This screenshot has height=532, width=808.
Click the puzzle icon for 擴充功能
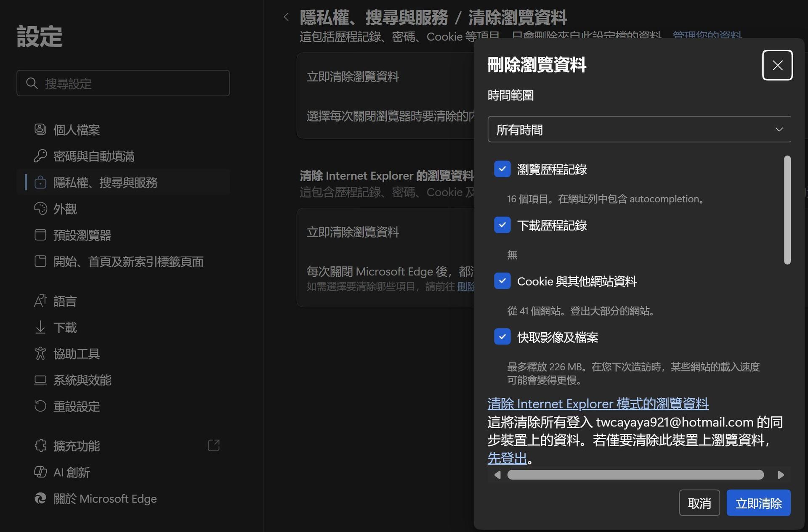click(x=40, y=445)
